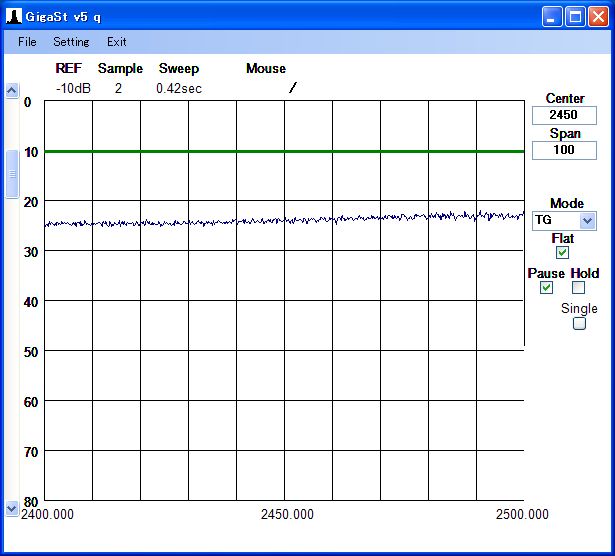Screen dimensions: 615x556
Task: Click the down arrow below the reference level slider
Action: [12, 508]
